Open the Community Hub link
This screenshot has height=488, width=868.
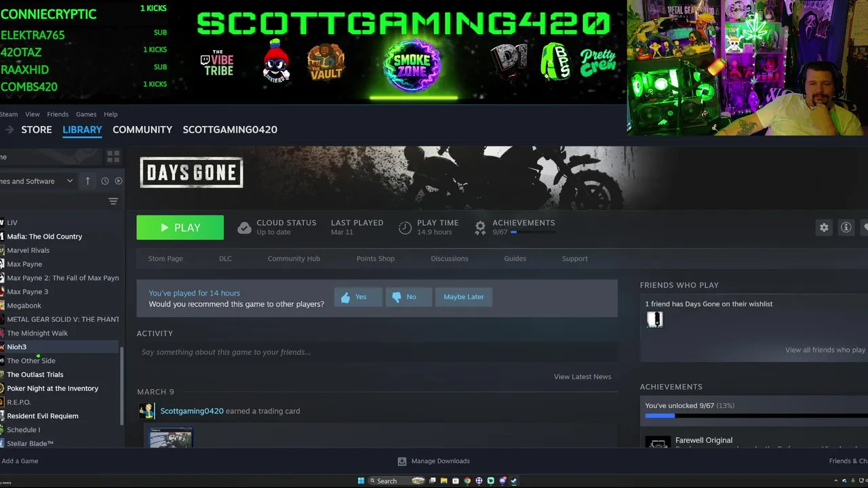pyautogui.click(x=294, y=258)
